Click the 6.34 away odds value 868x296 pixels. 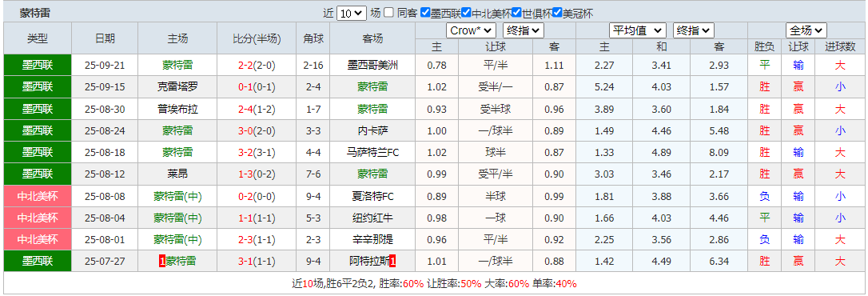719,261
